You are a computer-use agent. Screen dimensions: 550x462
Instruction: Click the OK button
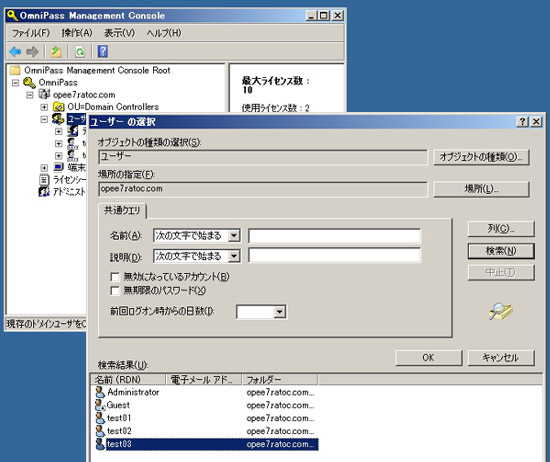pos(428,357)
